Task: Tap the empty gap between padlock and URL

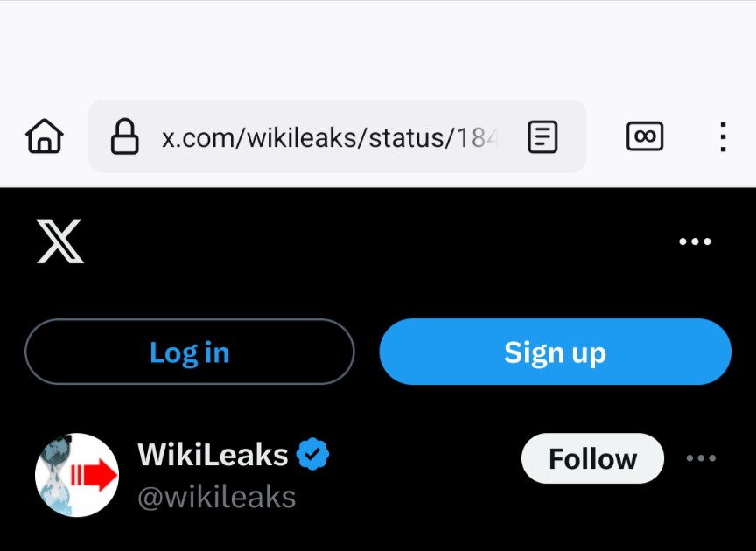Action: (x=150, y=137)
